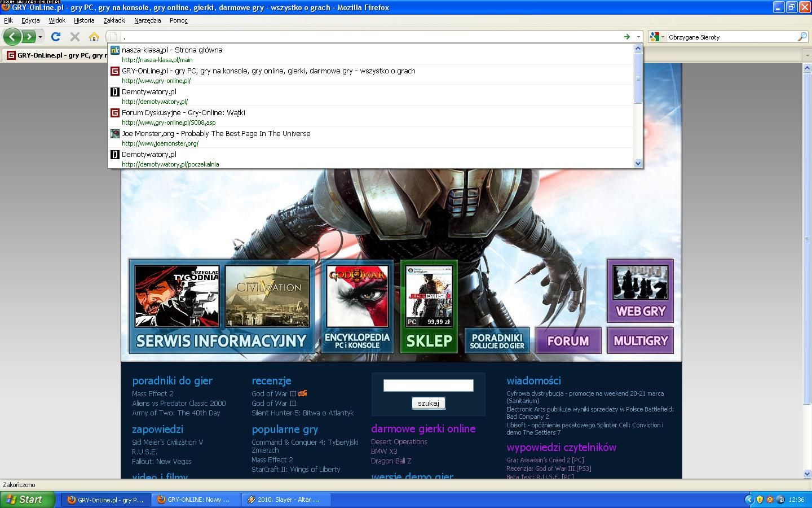Click the szukaj search button
The image size is (812, 508).
click(429, 403)
